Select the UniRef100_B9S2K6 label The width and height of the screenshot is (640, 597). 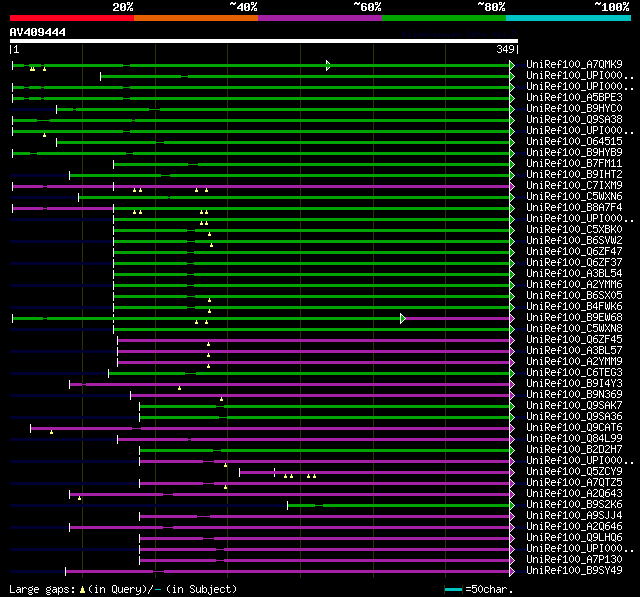click(x=574, y=505)
